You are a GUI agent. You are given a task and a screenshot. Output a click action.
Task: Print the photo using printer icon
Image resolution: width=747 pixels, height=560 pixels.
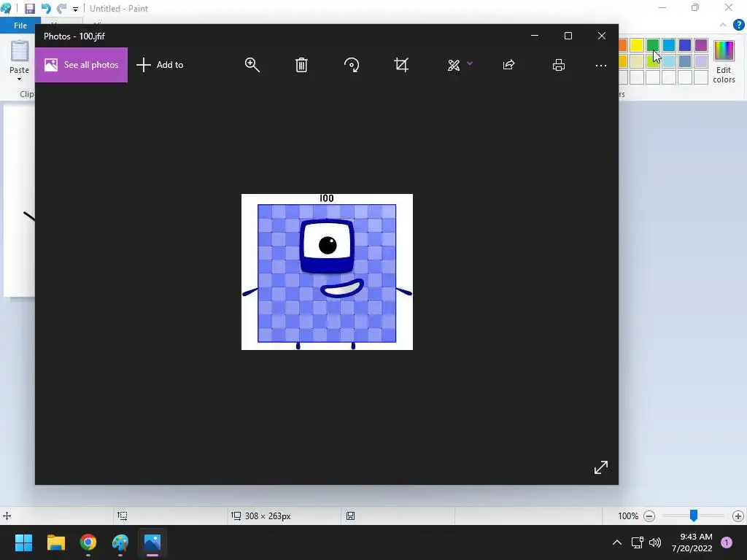[559, 65]
